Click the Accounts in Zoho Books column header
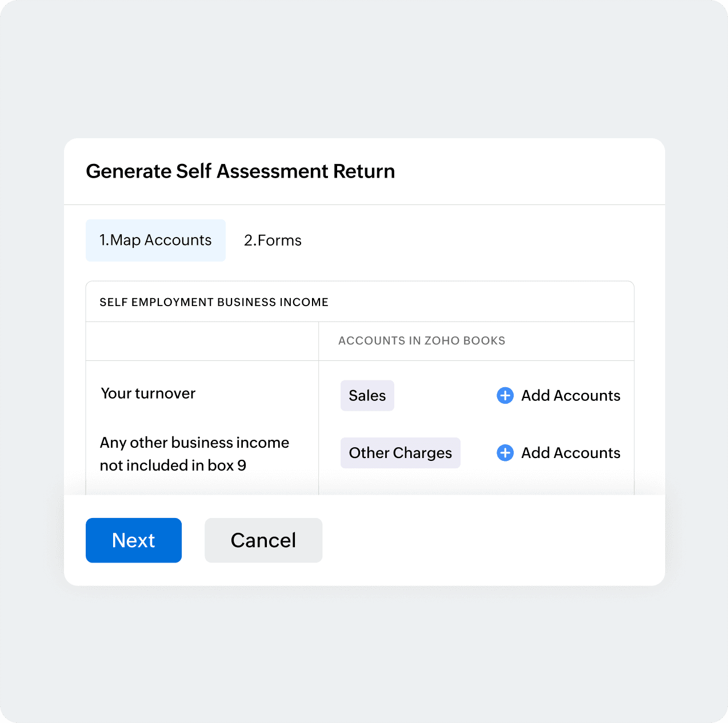 [422, 341]
